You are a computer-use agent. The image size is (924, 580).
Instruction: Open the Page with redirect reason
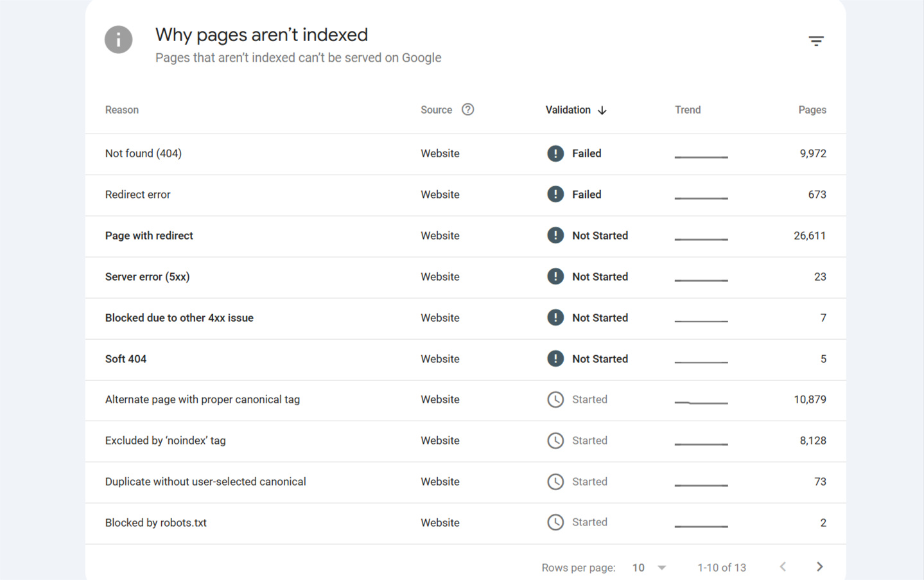(x=149, y=236)
